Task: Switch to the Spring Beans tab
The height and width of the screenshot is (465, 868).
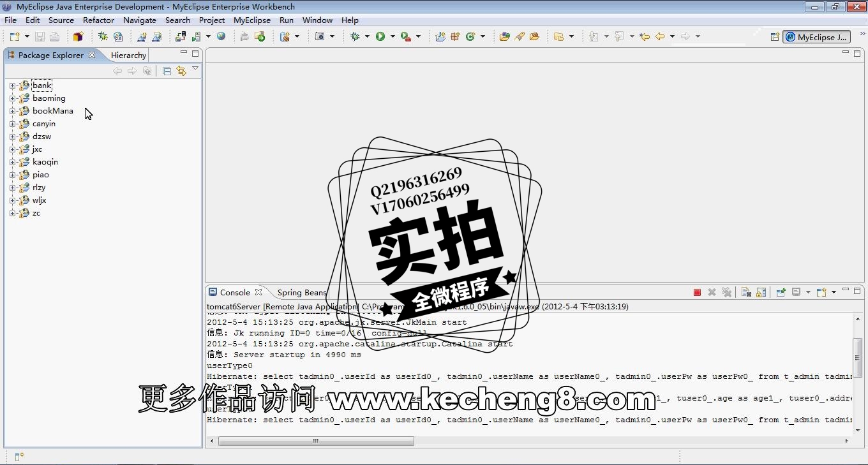Action: [302, 292]
